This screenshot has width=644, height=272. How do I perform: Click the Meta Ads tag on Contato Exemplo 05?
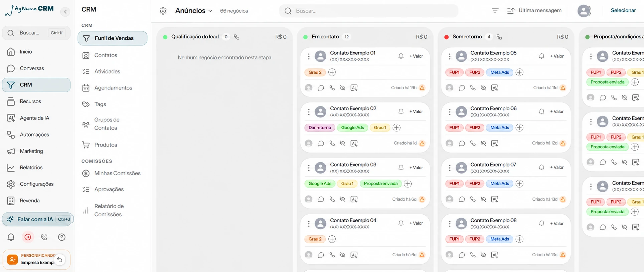(500, 72)
